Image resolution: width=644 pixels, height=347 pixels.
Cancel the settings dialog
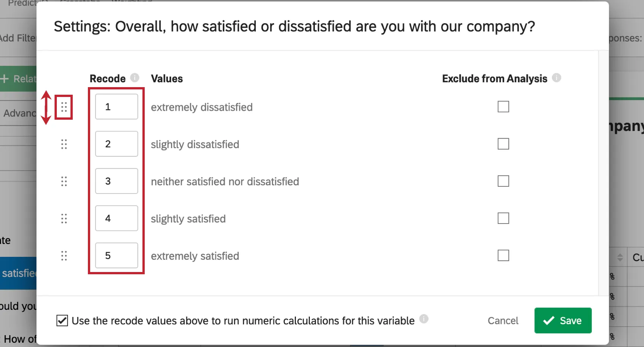[503, 320]
